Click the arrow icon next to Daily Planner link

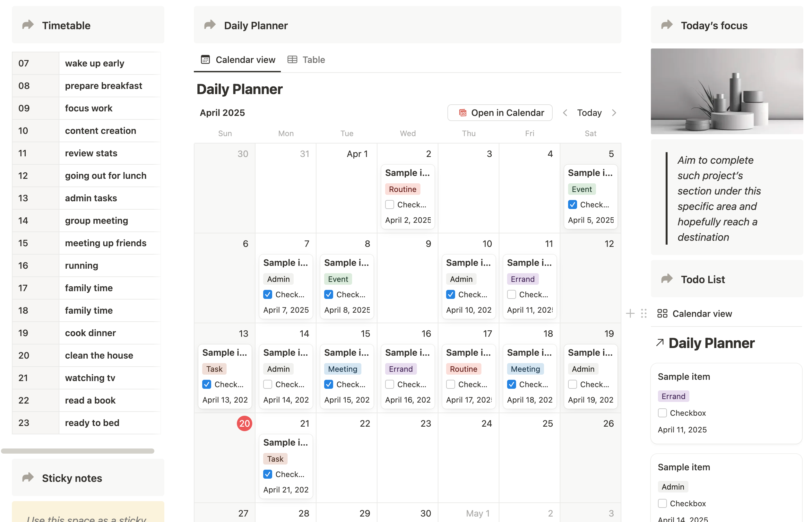tap(660, 343)
